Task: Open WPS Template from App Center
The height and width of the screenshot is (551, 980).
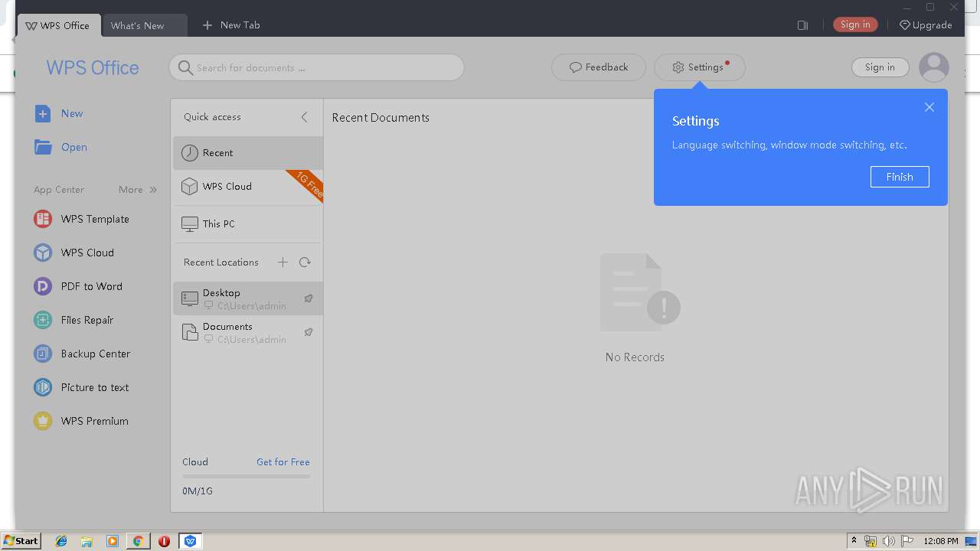Action: 81,219
